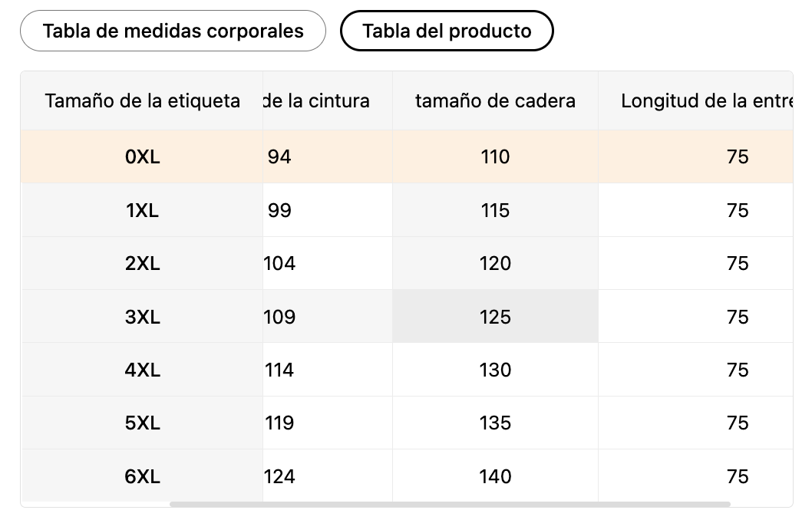Screen dimensions: 812x520
Task: Click hip value 140 in 6XL row
Action: pos(495,477)
